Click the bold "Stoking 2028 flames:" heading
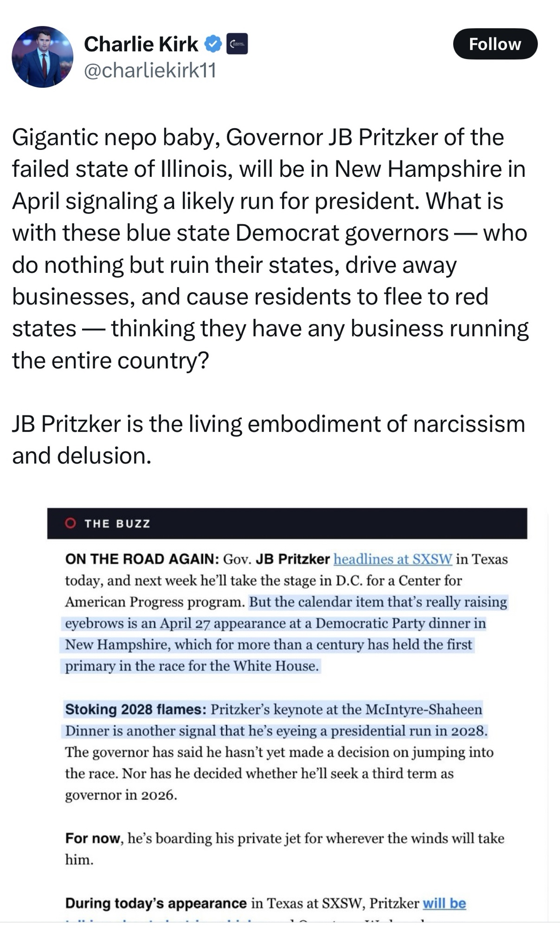The width and height of the screenshot is (560, 928). (x=136, y=709)
